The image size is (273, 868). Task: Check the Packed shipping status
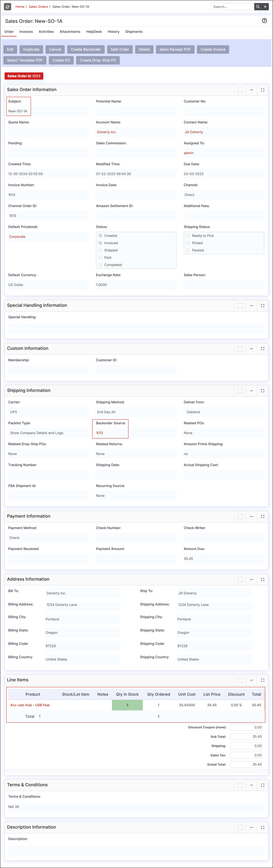(x=188, y=250)
